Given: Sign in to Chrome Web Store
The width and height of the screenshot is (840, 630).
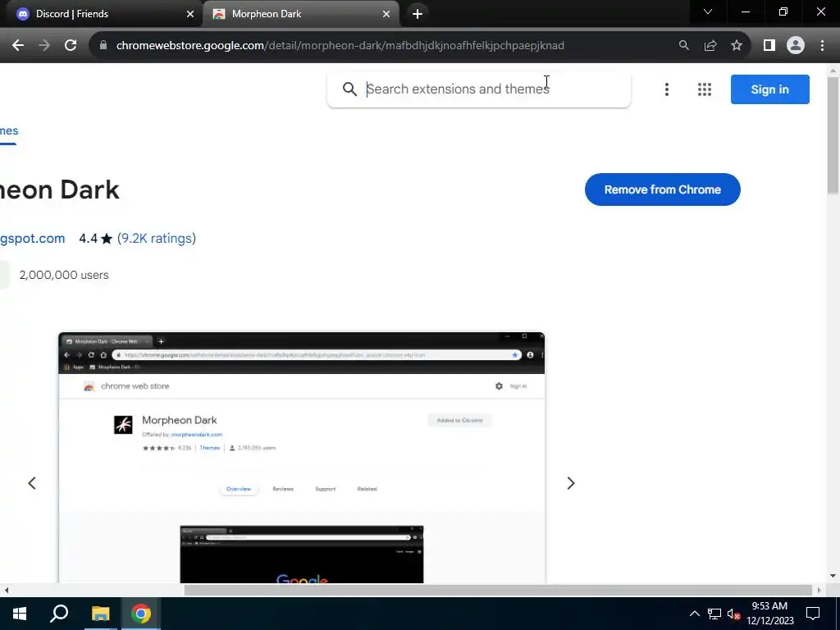Looking at the screenshot, I should point(769,89).
